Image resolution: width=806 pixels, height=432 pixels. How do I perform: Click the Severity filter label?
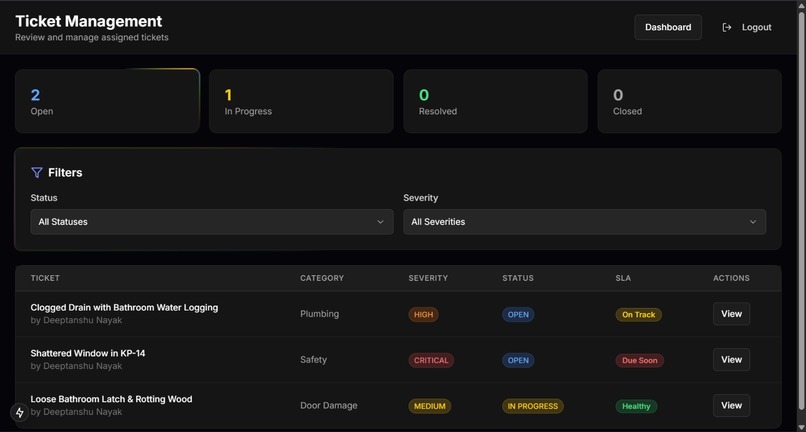point(420,198)
